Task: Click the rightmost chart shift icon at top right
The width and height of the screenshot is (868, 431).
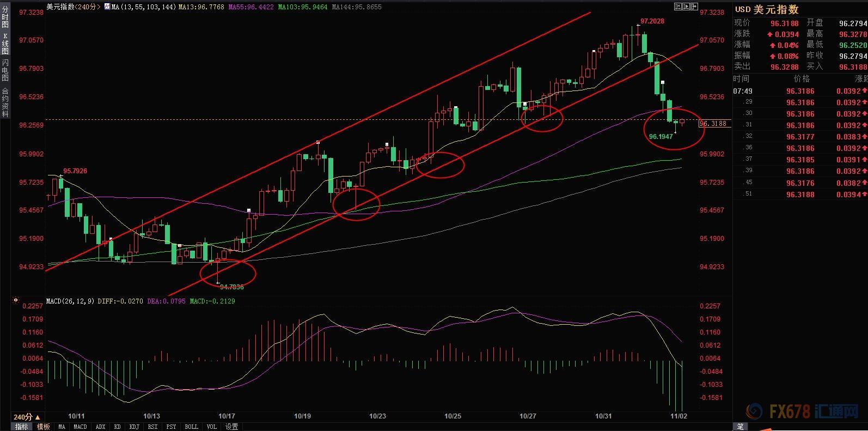Action: 694,7
